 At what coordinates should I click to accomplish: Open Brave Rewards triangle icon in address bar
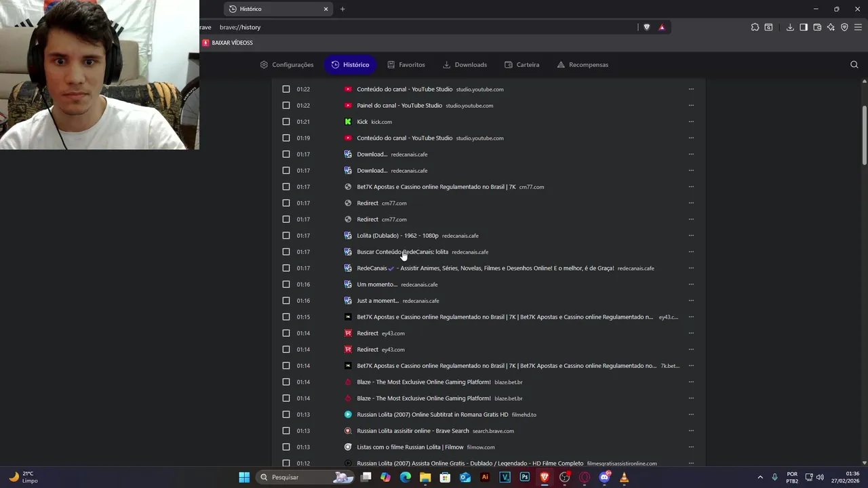tap(662, 27)
